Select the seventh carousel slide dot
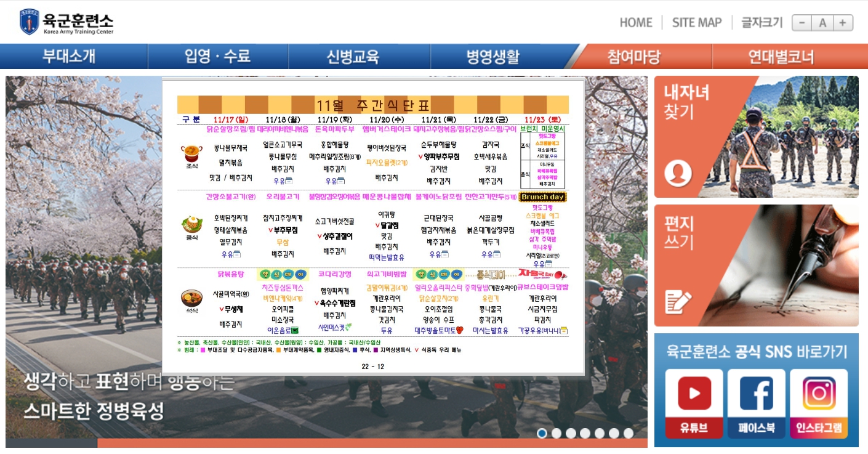Screen dimensions: 868x454 [x=628, y=433]
